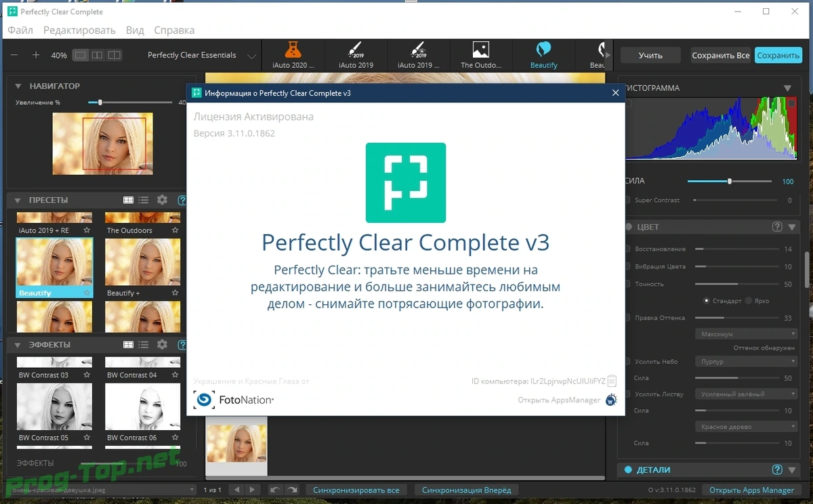Click the redo arrow in bottom bar
This screenshot has width=813, height=504.
292,490
